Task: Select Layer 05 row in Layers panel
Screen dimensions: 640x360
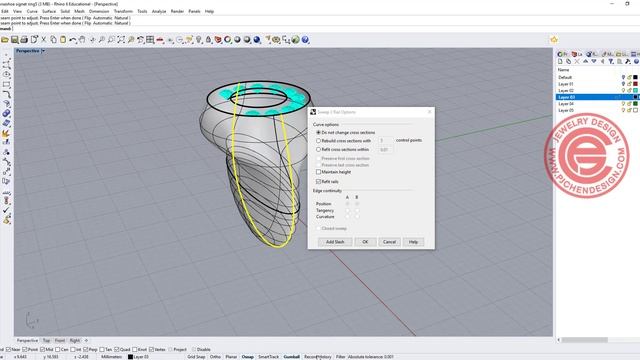Action: pos(598,110)
